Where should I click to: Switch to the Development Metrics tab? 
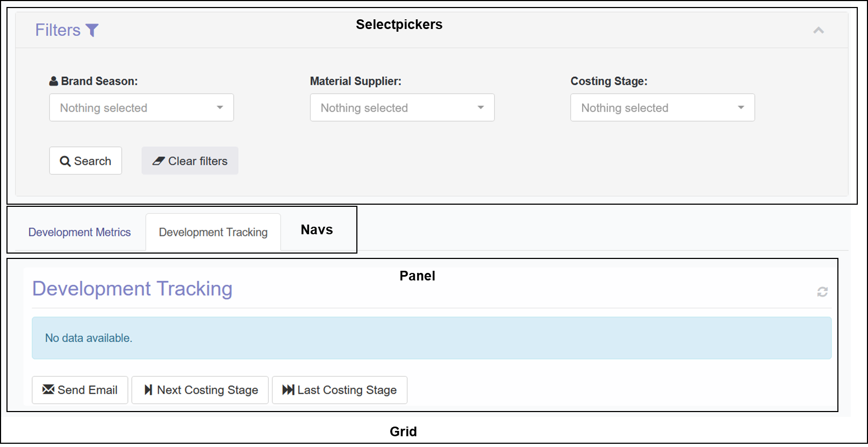(80, 232)
